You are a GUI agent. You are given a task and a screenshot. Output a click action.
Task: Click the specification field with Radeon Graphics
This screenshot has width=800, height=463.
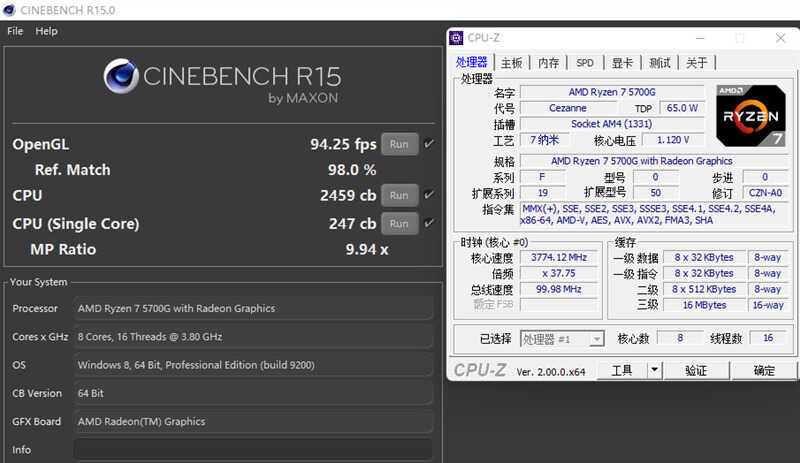655,161
